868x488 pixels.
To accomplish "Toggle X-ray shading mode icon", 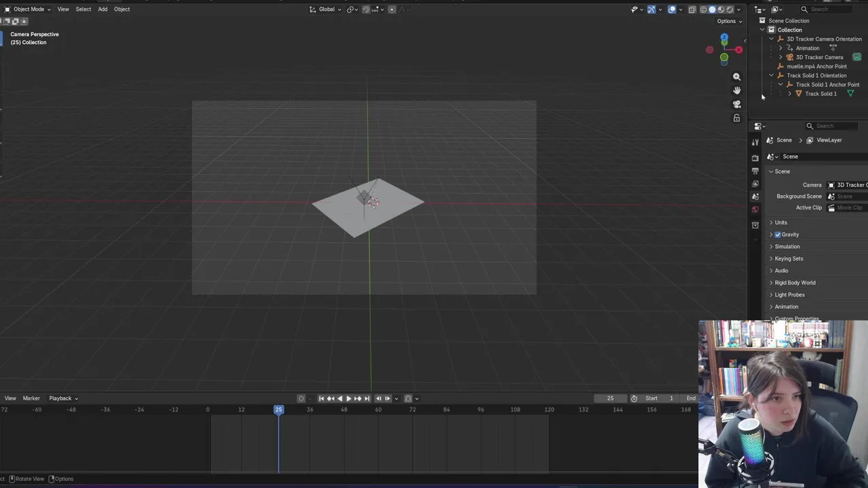I will [x=692, y=9].
